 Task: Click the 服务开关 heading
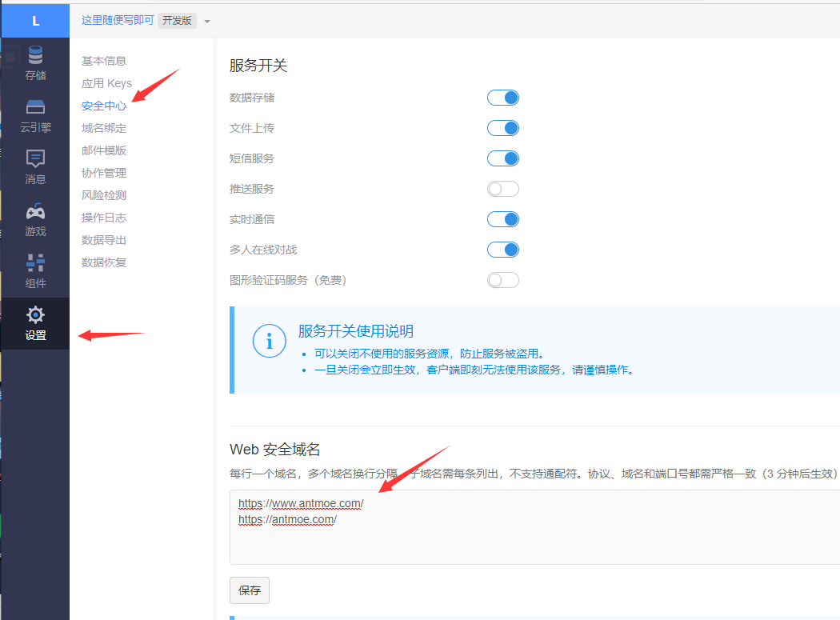[258, 66]
